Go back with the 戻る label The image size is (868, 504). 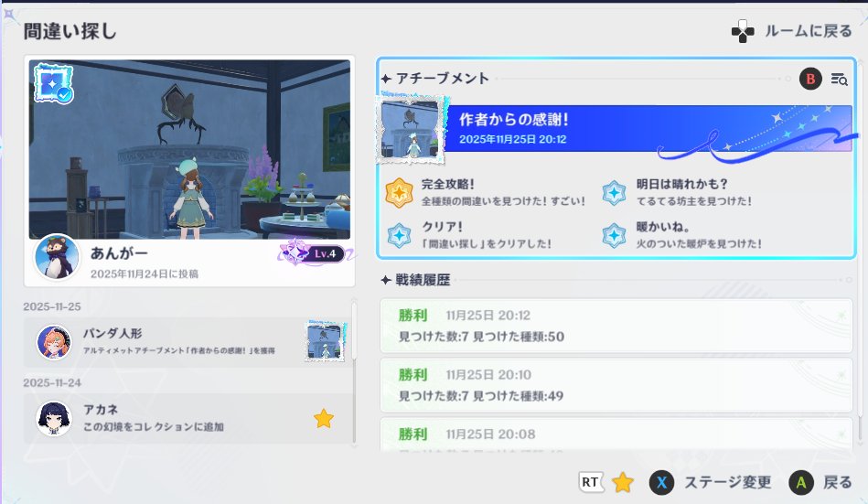(x=838, y=482)
